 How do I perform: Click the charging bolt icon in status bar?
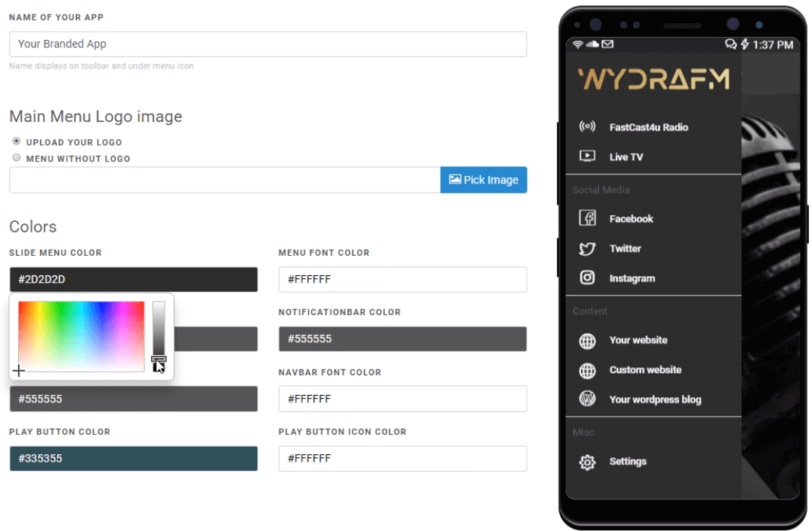click(744, 44)
